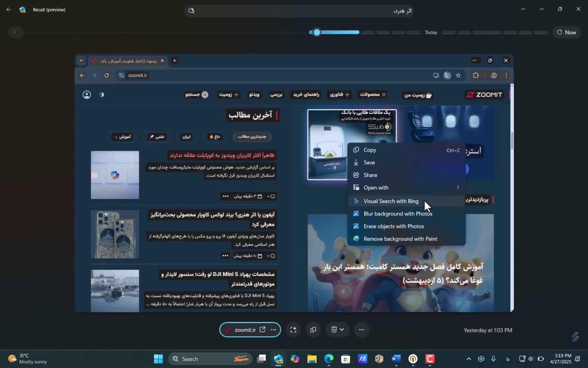The width and height of the screenshot is (588, 368).
Task: Click inside the Recall search field
Action: tap(299, 11)
